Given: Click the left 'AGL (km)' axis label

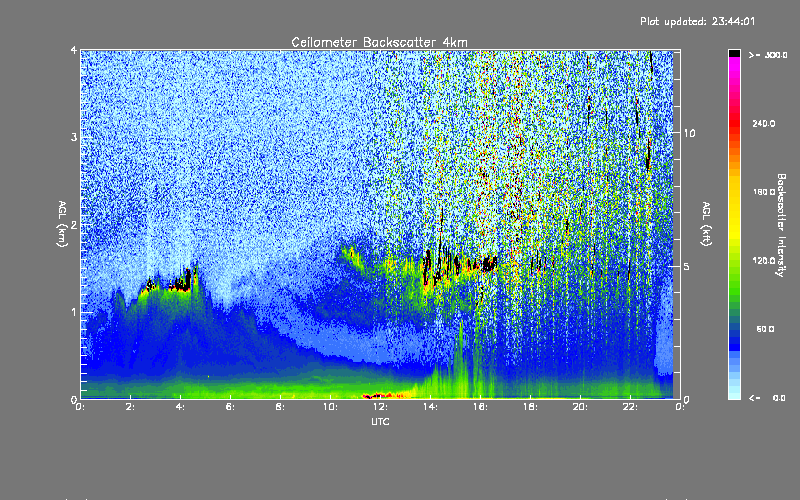Looking at the screenshot, I should coord(62,224).
